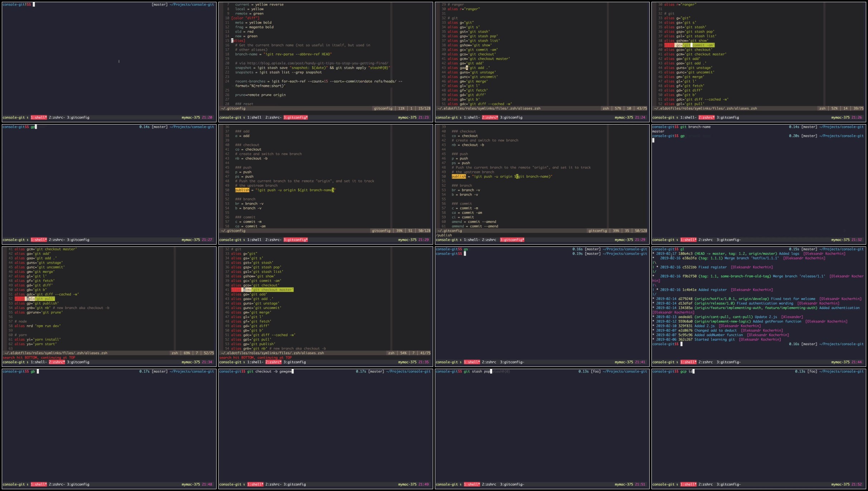Click the [foo] branch indicator in the 21:51 frame

(596, 371)
